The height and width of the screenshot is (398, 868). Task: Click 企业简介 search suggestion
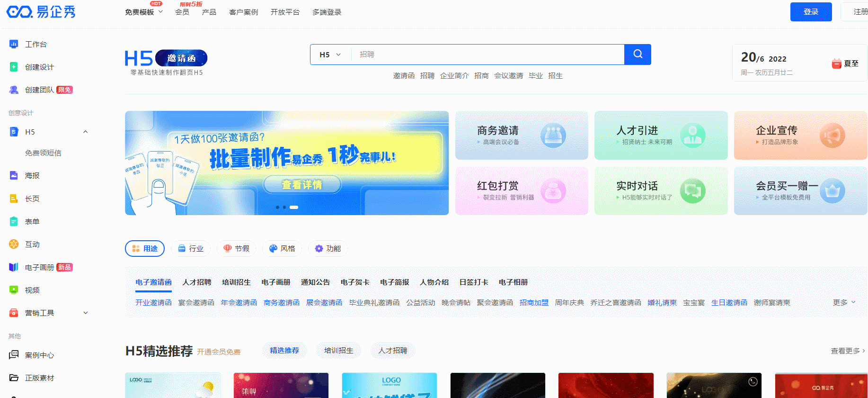point(454,75)
